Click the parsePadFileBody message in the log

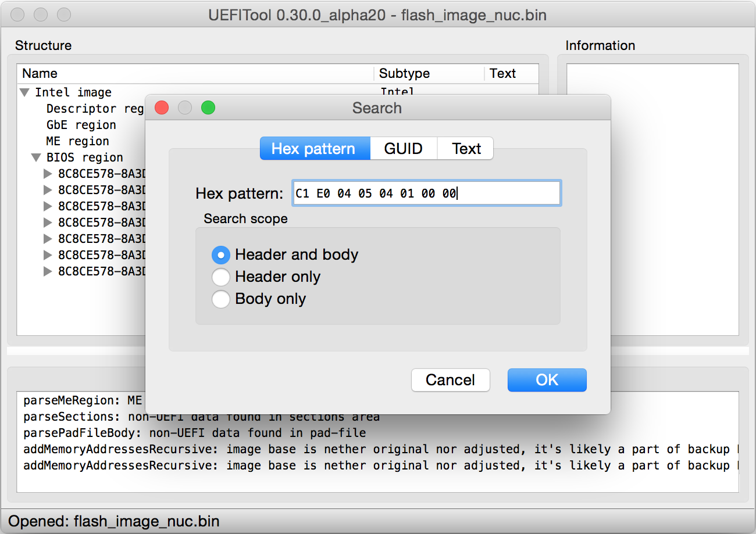coord(195,433)
